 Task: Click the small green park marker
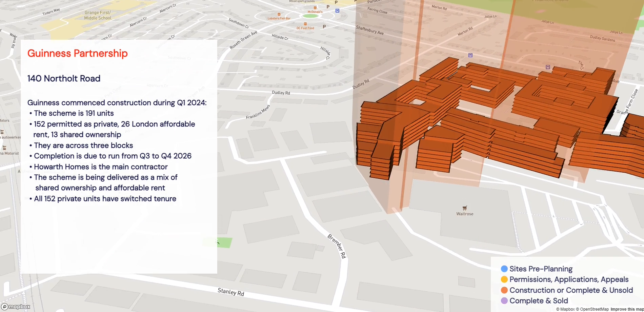coord(219,242)
